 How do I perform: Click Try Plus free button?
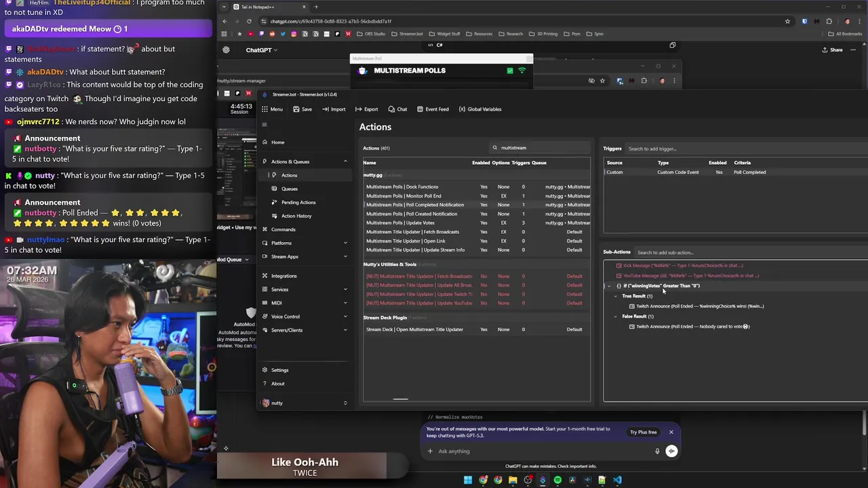643,432
